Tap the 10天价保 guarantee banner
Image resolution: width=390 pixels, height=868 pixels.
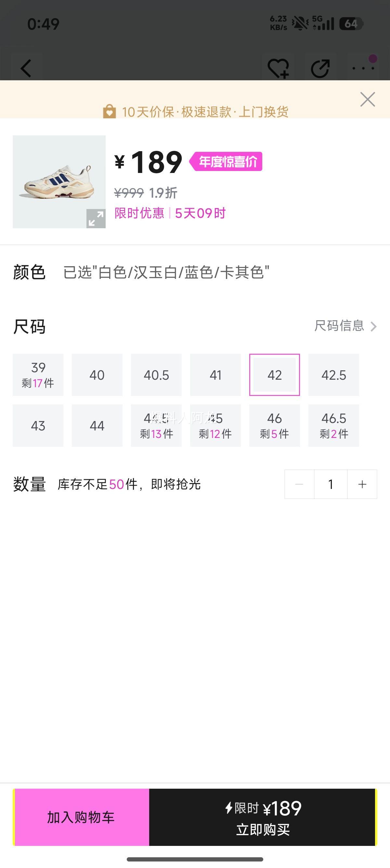[195, 112]
